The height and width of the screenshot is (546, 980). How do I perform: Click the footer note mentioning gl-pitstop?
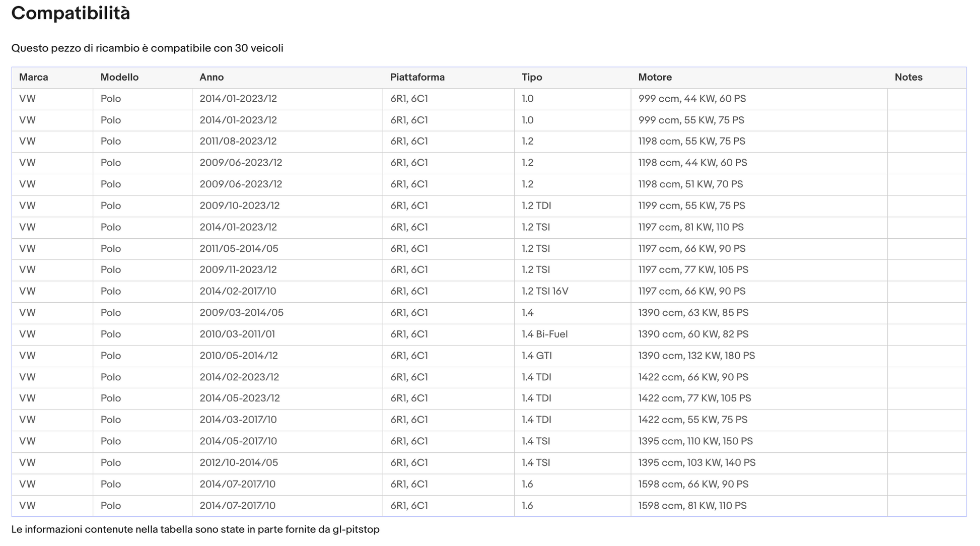195,530
